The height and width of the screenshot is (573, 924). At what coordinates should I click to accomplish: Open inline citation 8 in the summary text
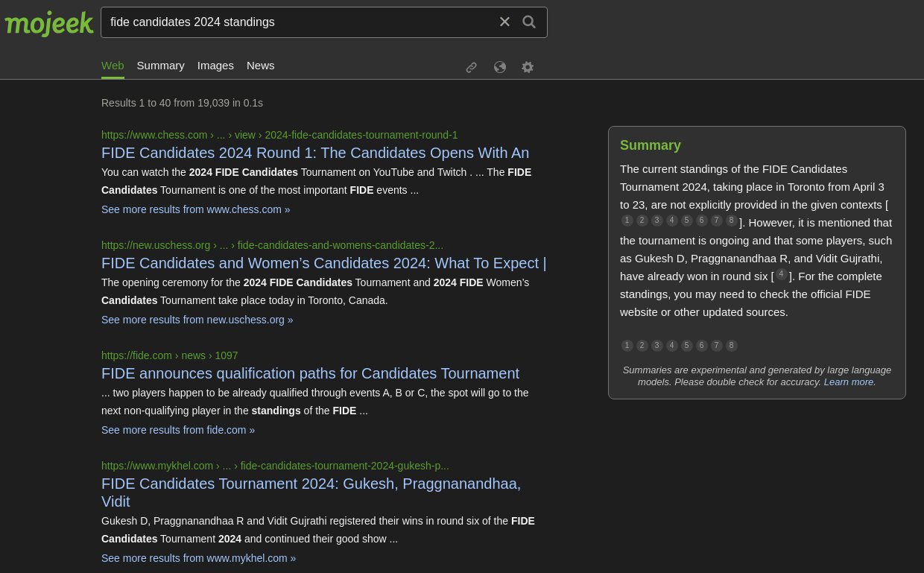click(732, 221)
